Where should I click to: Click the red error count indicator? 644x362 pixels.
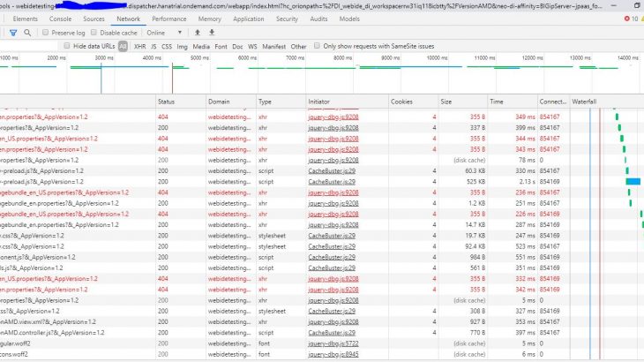pyautogui.click(x=632, y=19)
